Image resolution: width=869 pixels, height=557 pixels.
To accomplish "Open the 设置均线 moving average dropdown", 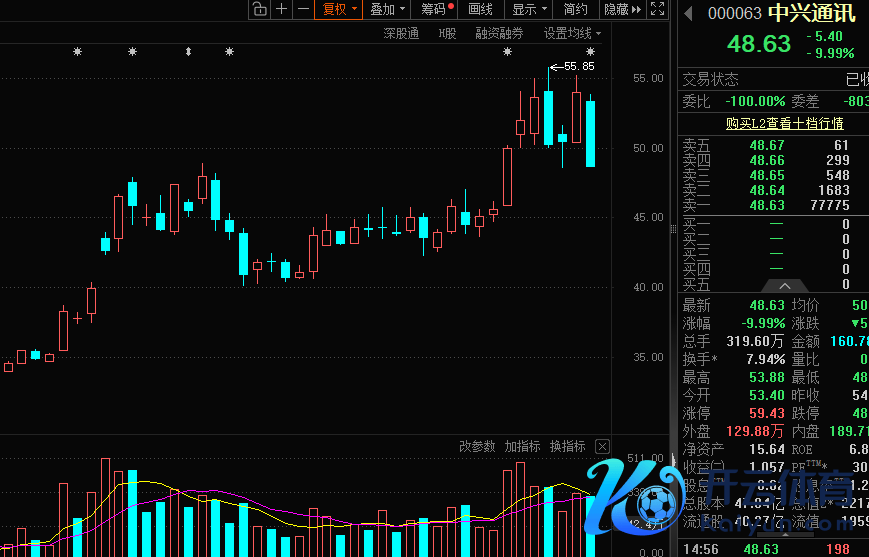I will point(572,33).
